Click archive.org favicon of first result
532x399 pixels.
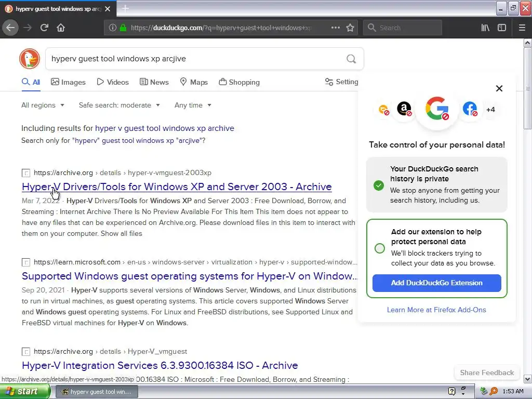coord(26,173)
